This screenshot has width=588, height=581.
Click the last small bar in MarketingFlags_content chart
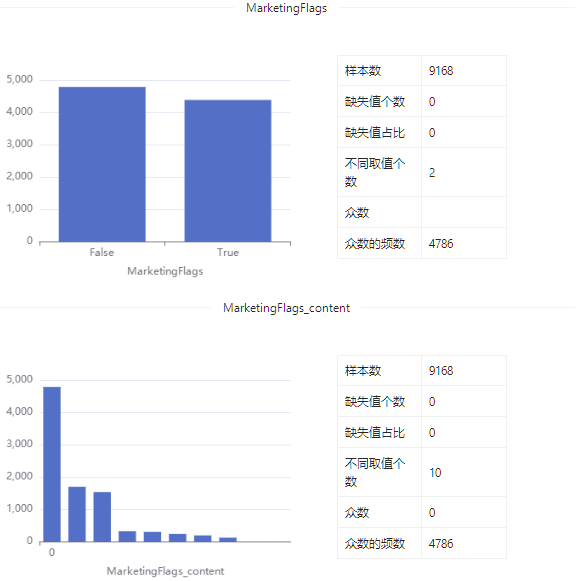click(228, 539)
